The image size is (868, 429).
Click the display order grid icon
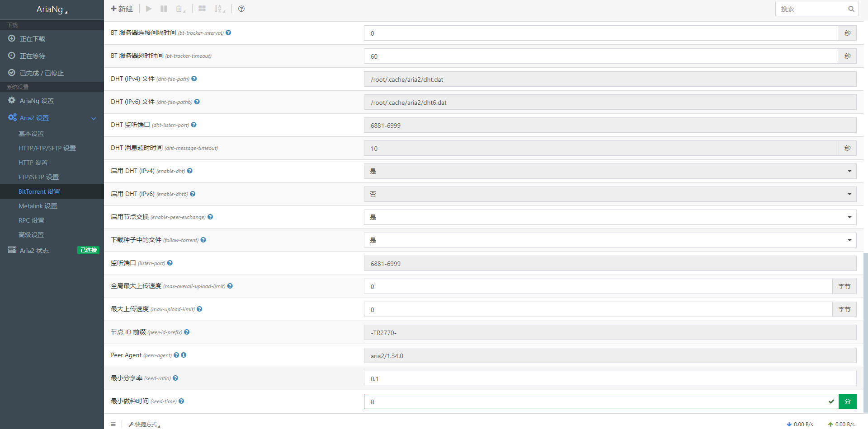pos(202,9)
